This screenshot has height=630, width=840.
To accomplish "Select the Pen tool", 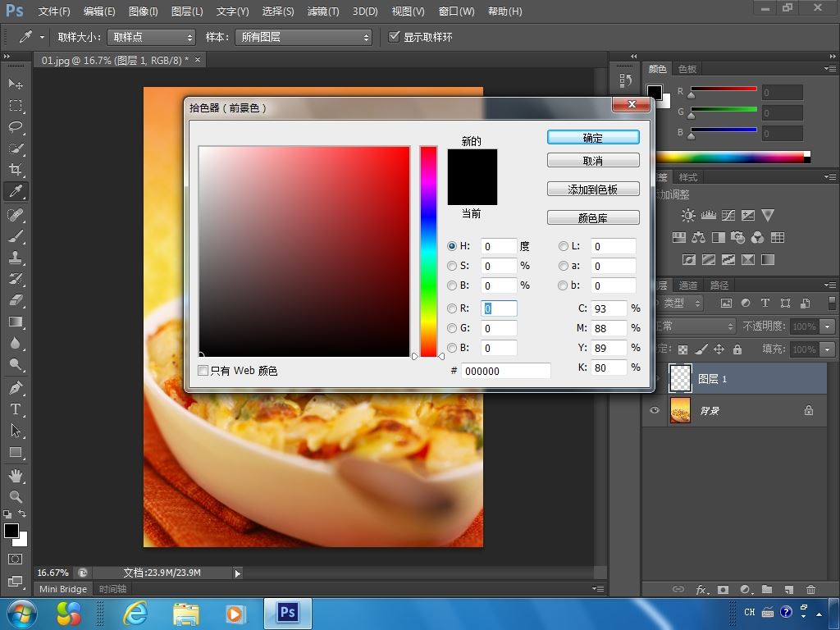I will pos(16,388).
